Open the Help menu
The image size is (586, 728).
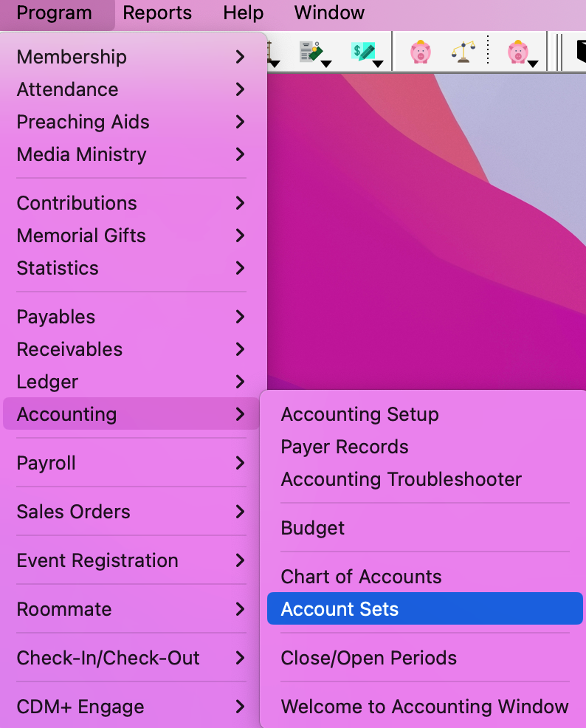point(243,13)
